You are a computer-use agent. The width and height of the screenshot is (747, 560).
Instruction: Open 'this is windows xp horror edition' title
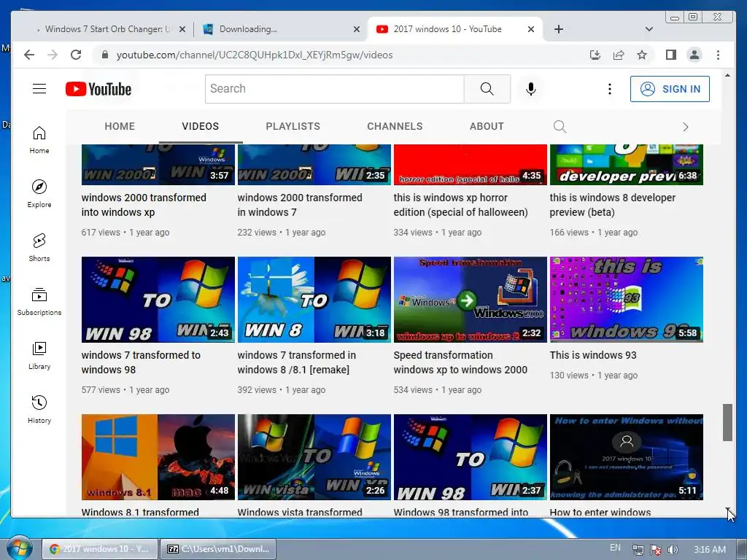[461, 205]
